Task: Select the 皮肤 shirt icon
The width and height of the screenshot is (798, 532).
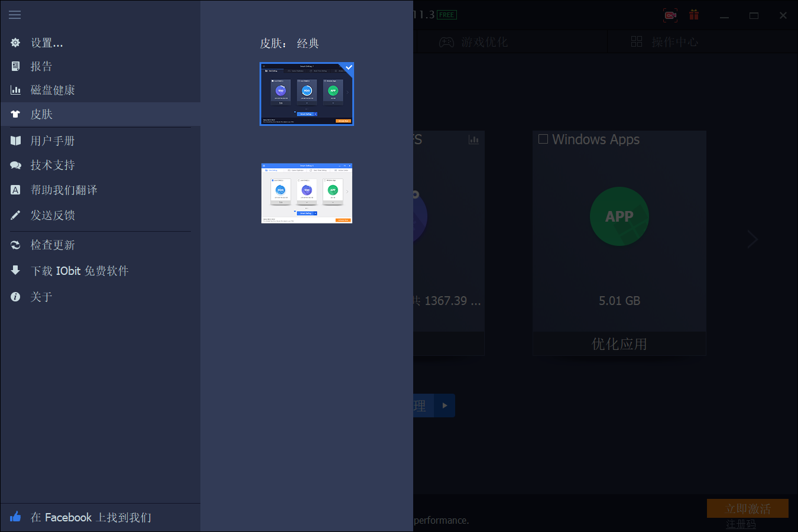Action: [x=15, y=114]
